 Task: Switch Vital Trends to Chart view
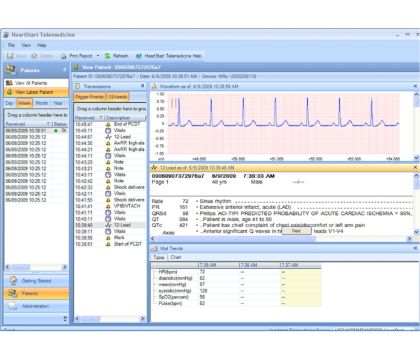pos(176,257)
